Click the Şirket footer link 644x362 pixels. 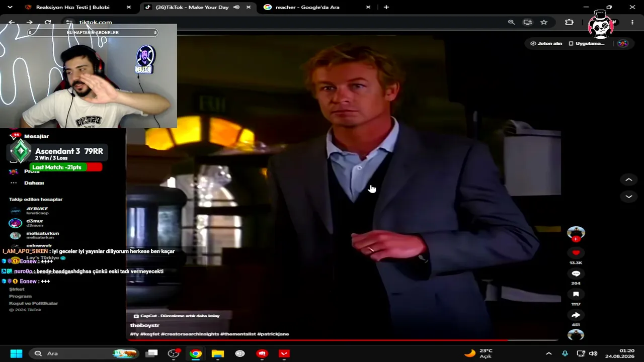(17, 289)
